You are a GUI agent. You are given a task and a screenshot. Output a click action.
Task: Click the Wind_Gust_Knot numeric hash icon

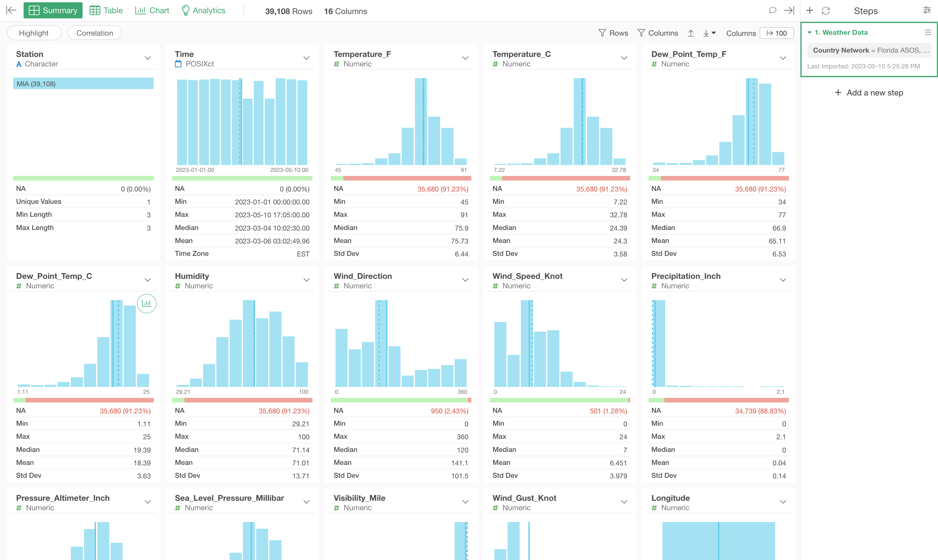pos(495,508)
